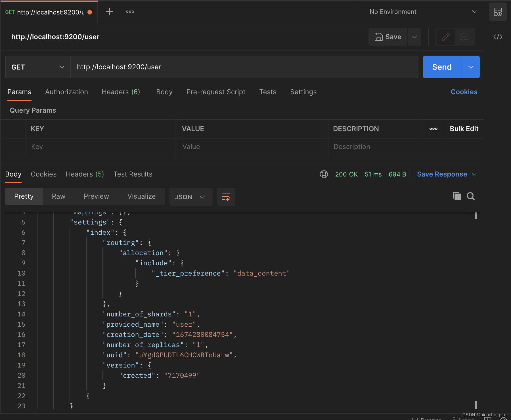
Task: Copy response body to clipboard
Action: pyautogui.click(x=457, y=196)
